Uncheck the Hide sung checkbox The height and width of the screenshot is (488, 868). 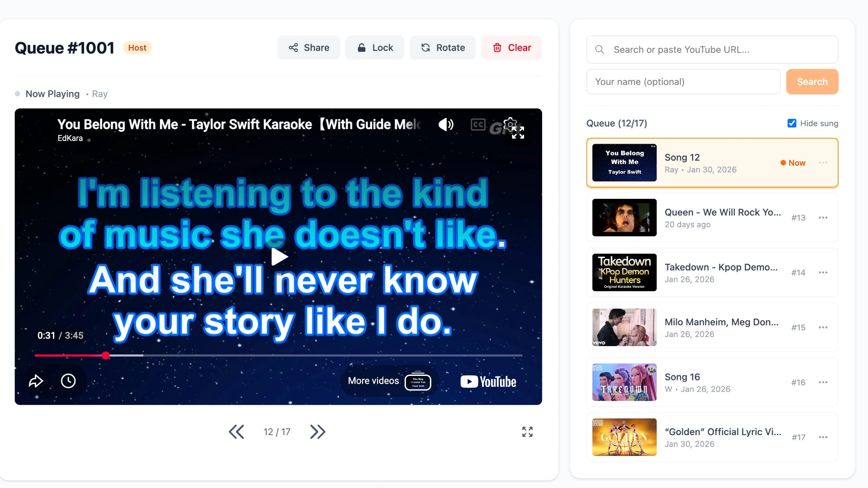(x=792, y=123)
